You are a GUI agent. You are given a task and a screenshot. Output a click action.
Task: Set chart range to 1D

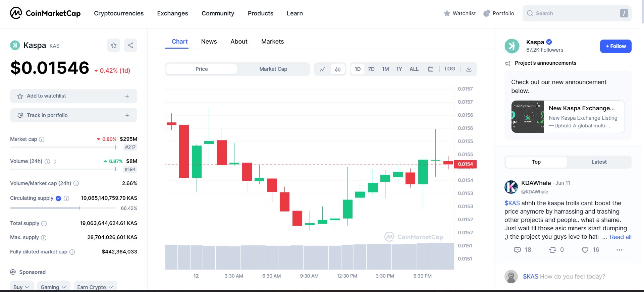coord(358,69)
